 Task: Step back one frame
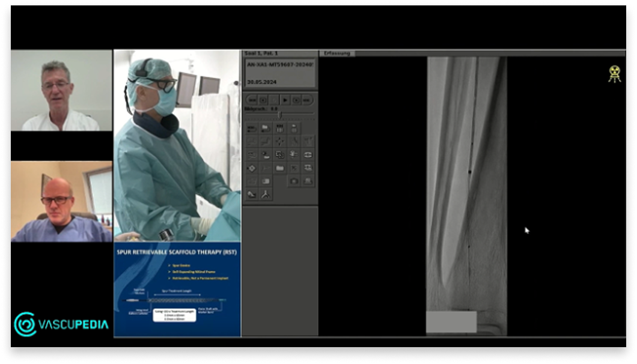coord(263,100)
